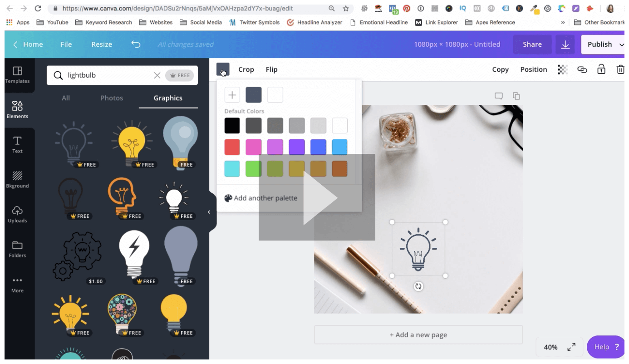Open the Text panel
Screen dimensions: 629x364
pos(17,145)
